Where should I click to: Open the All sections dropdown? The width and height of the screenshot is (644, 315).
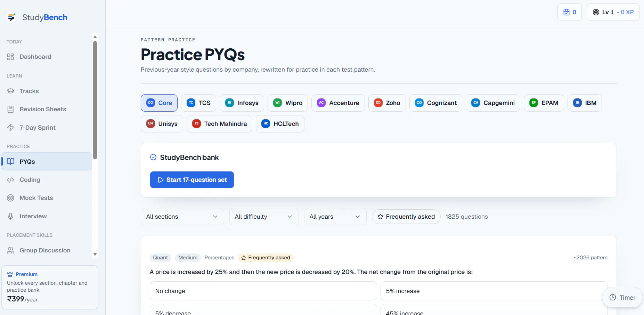pos(182,217)
